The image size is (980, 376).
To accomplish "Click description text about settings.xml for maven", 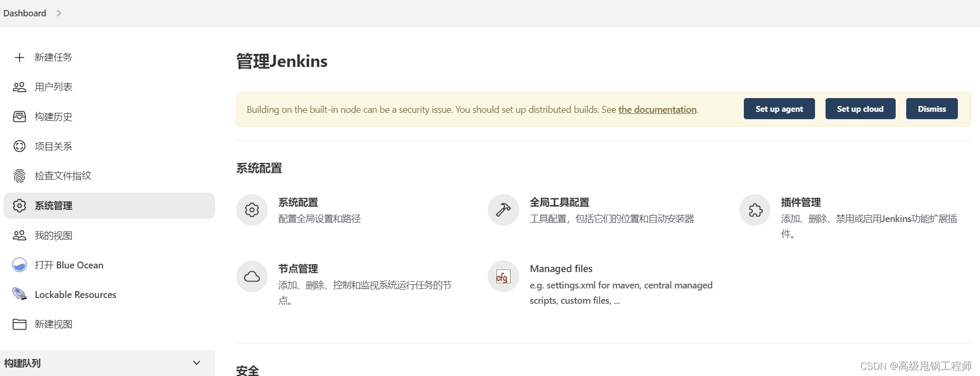I will coord(621,293).
